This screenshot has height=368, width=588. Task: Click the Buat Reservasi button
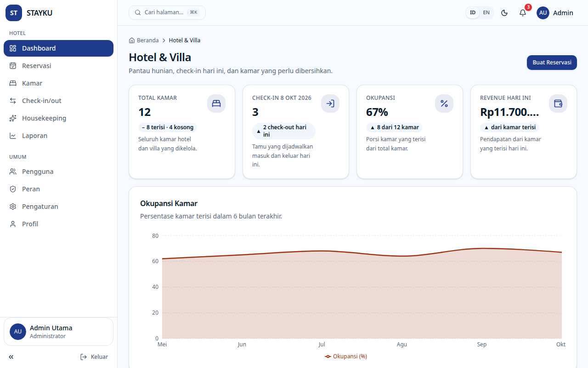[552, 63]
